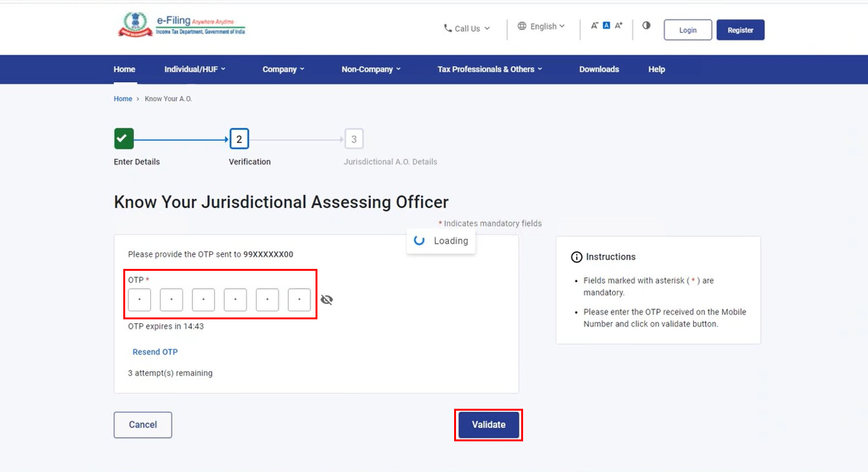Viewport: 868px width, 472px height.
Task: Reset to default font size A icon
Action: (606, 26)
